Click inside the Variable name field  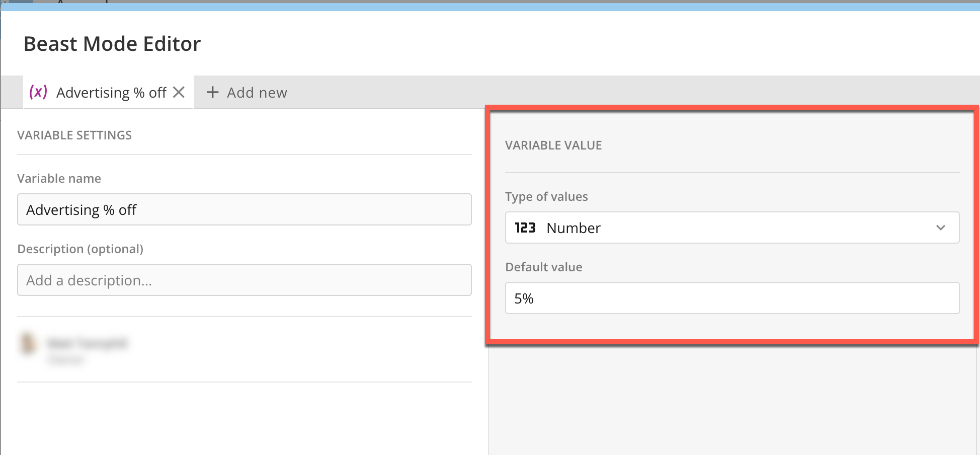244,209
